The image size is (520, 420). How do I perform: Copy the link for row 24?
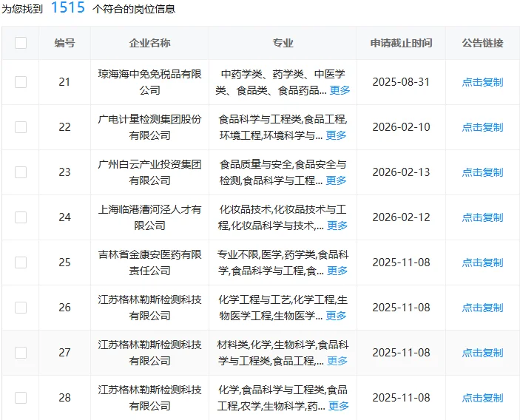tap(482, 217)
